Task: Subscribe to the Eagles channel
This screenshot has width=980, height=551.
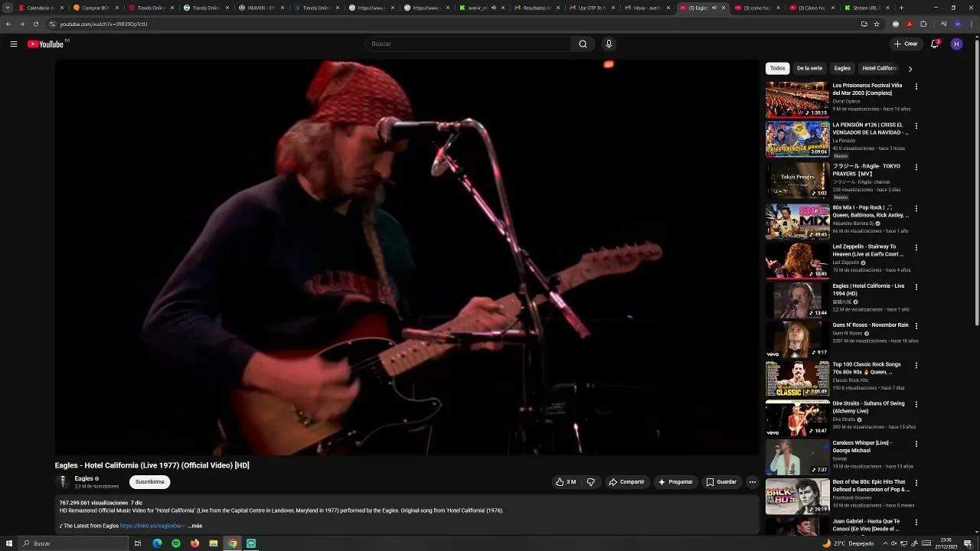Action: click(x=149, y=482)
